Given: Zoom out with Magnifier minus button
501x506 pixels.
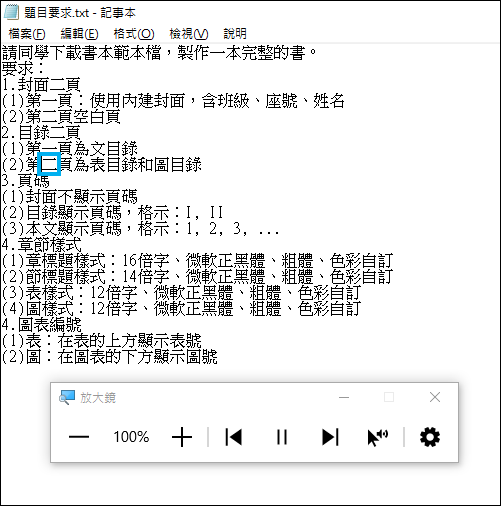Looking at the screenshot, I should click(79, 437).
